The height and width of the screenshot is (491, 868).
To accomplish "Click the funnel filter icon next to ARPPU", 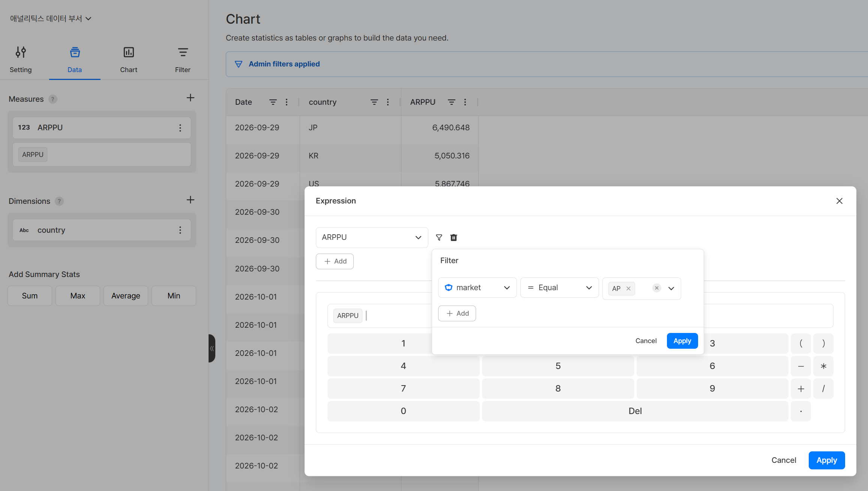I will (x=439, y=238).
